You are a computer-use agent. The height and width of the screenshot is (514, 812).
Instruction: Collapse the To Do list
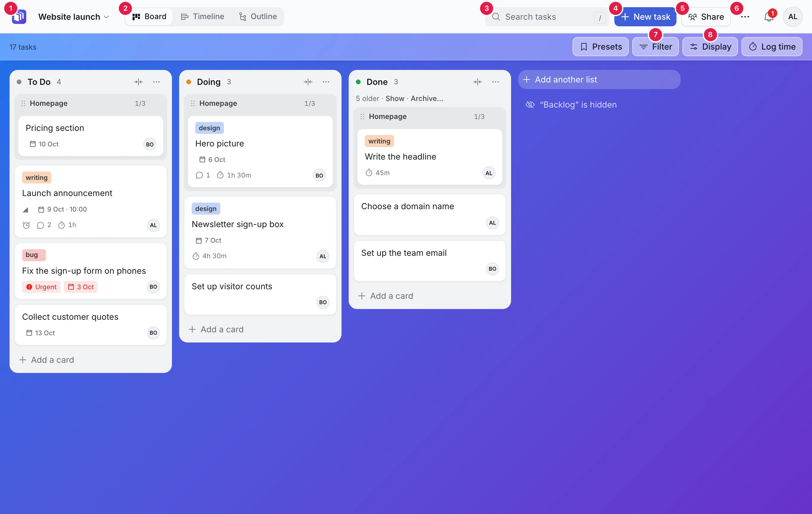(x=138, y=82)
